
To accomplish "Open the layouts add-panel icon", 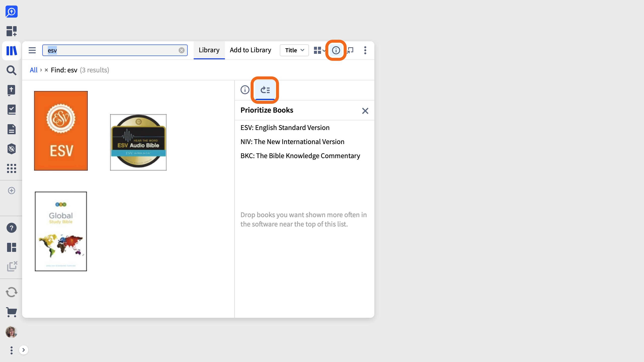I will (12, 31).
